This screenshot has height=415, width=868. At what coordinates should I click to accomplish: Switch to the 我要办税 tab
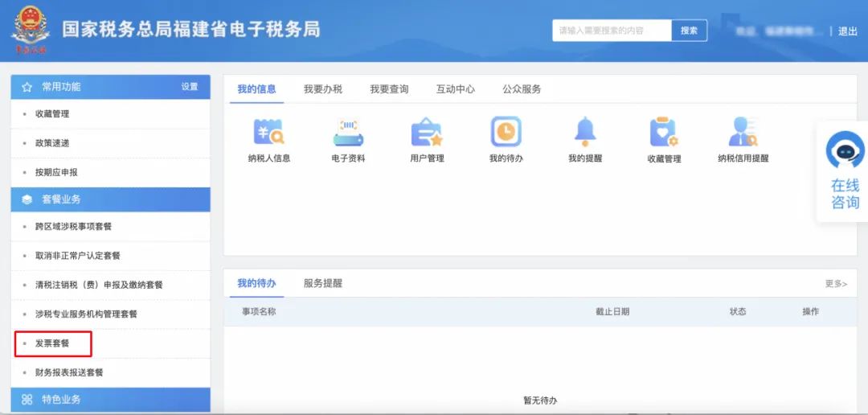323,89
